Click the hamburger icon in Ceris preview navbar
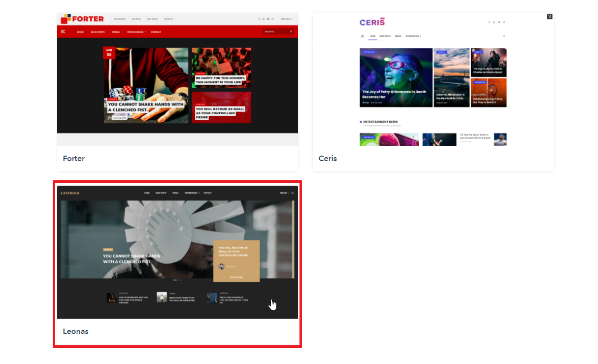Image resolution: width=598 pixels, height=364 pixels. [x=363, y=36]
